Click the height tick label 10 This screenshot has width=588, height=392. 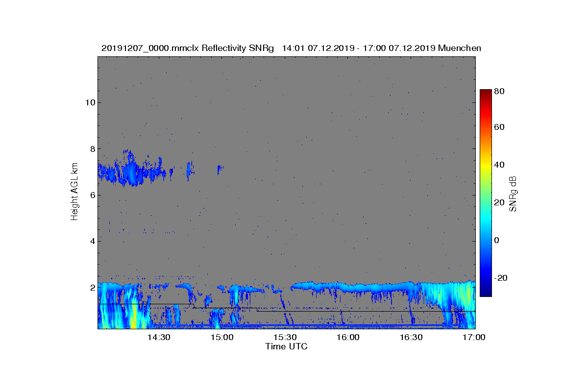pos(89,102)
